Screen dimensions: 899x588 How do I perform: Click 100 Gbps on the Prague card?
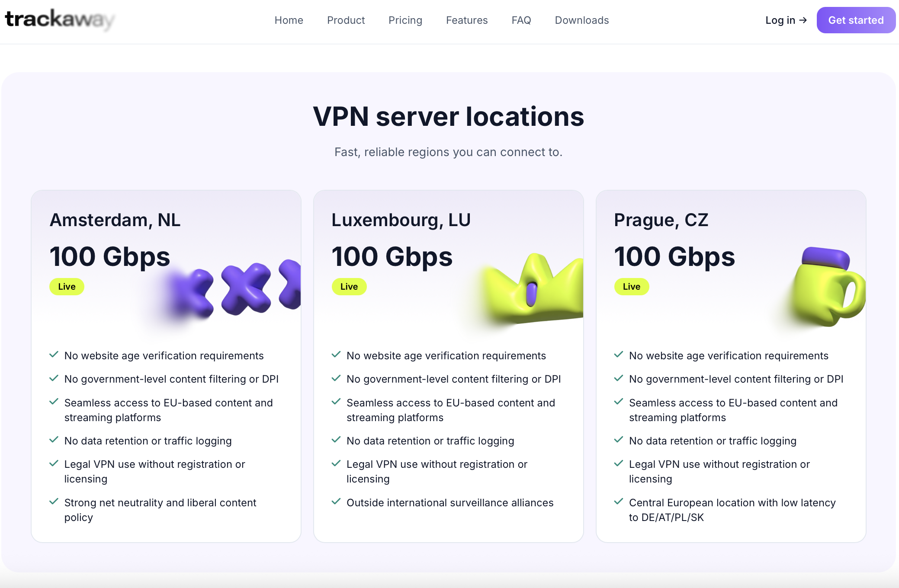click(674, 257)
